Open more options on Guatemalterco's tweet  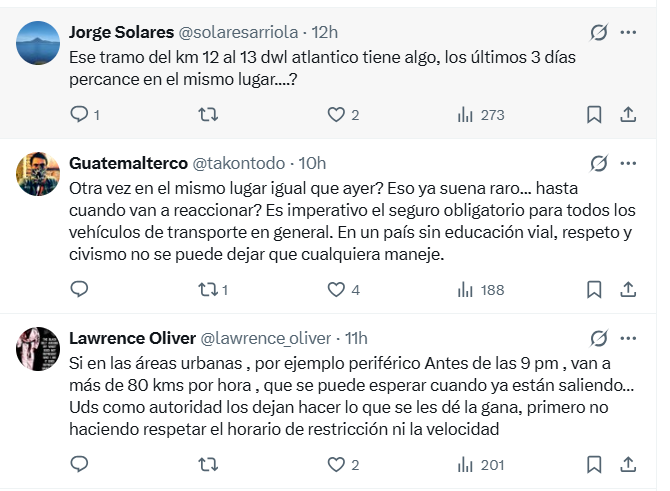628,163
